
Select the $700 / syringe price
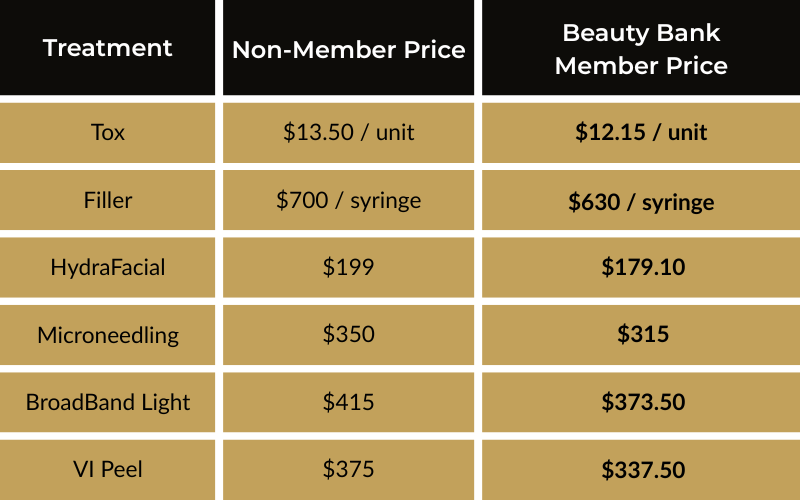(x=349, y=200)
